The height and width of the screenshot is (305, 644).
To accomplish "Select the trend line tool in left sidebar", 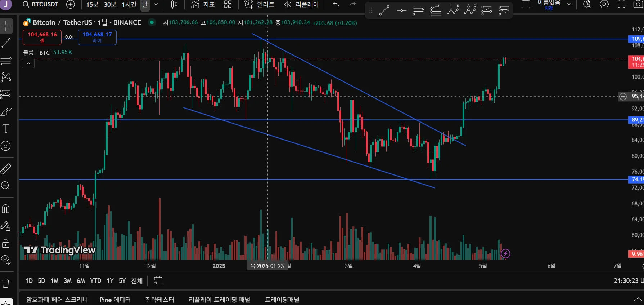I will [x=6, y=43].
